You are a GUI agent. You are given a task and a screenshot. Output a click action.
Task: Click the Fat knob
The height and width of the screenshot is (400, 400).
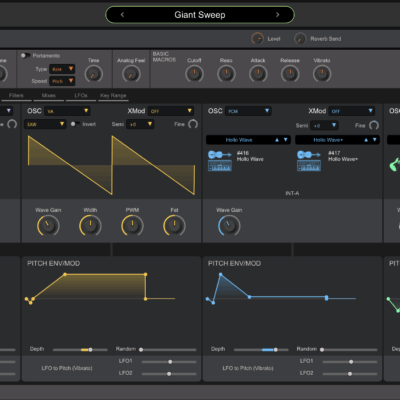point(174,225)
